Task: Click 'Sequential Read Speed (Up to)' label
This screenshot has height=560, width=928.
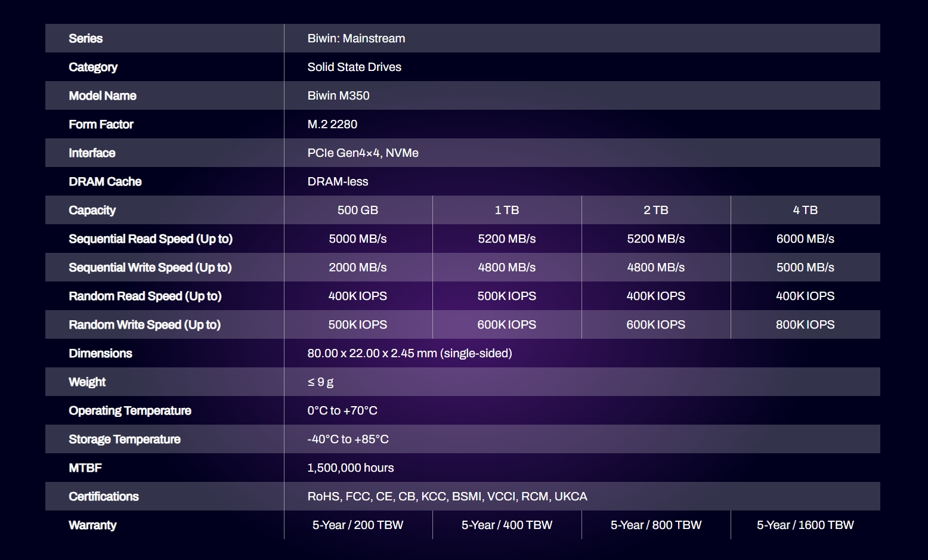Action: click(x=150, y=239)
